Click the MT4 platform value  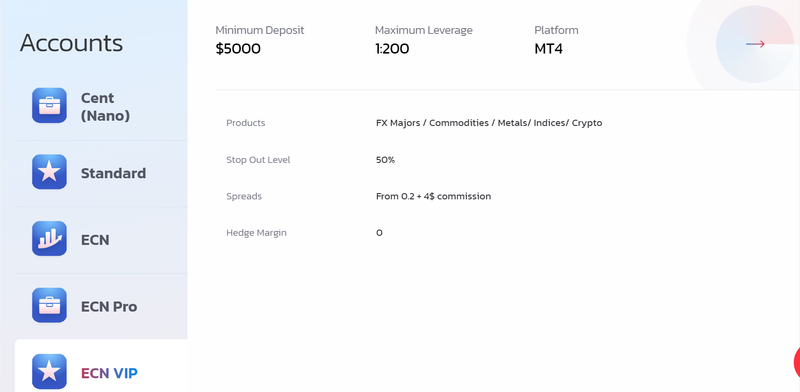pyautogui.click(x=548, y=49)
